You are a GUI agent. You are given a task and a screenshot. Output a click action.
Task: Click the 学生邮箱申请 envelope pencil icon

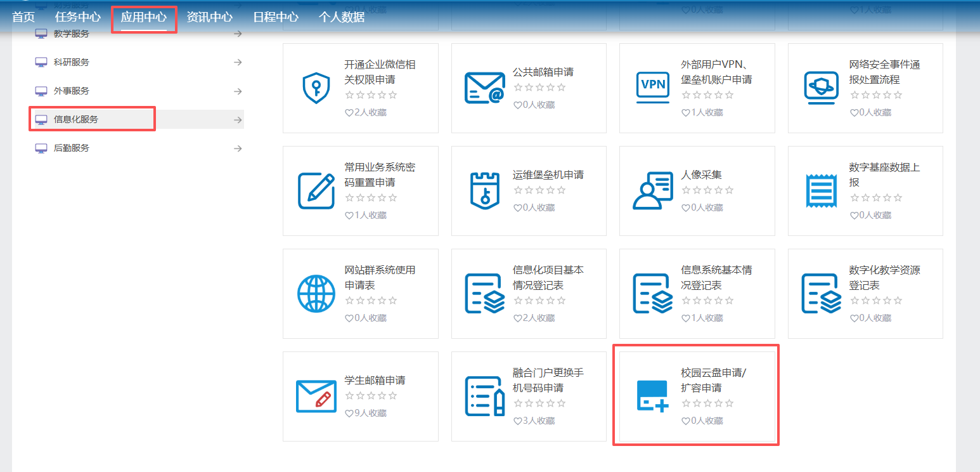tap(316, 396)
